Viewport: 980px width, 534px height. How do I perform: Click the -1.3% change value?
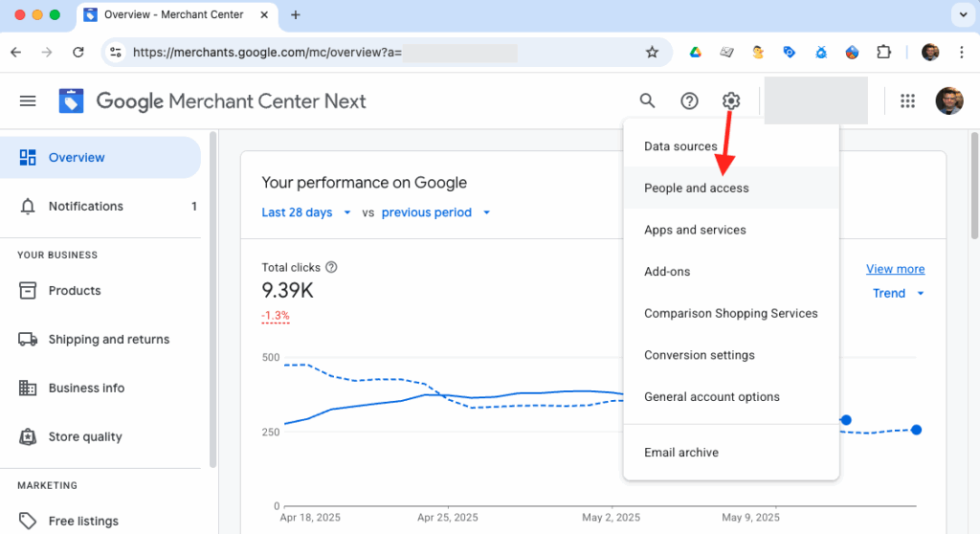pyautogui.click(x=276, y=316)
